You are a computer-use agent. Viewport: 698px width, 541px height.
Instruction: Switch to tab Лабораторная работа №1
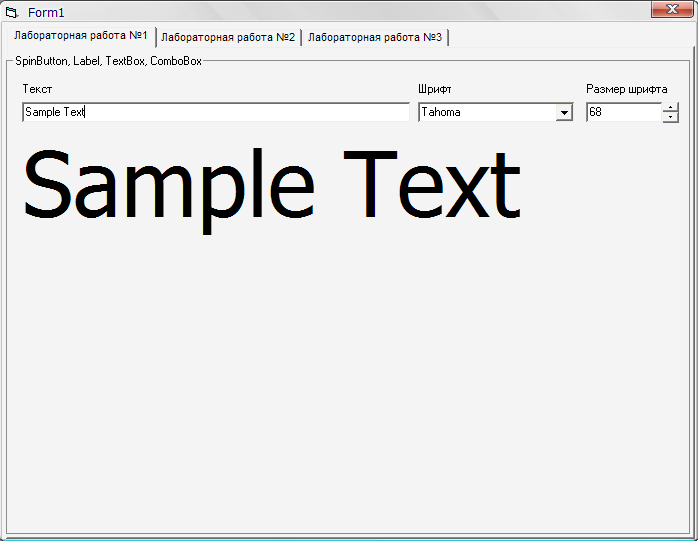pyautogui.click(x=81, y=36)
